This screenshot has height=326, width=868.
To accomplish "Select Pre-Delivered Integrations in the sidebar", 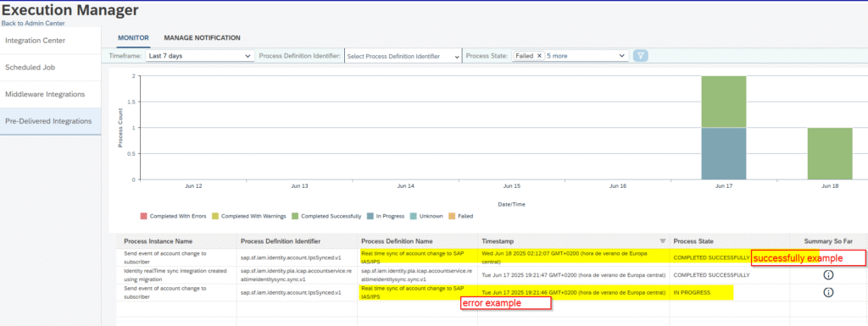I will (50, 121).
